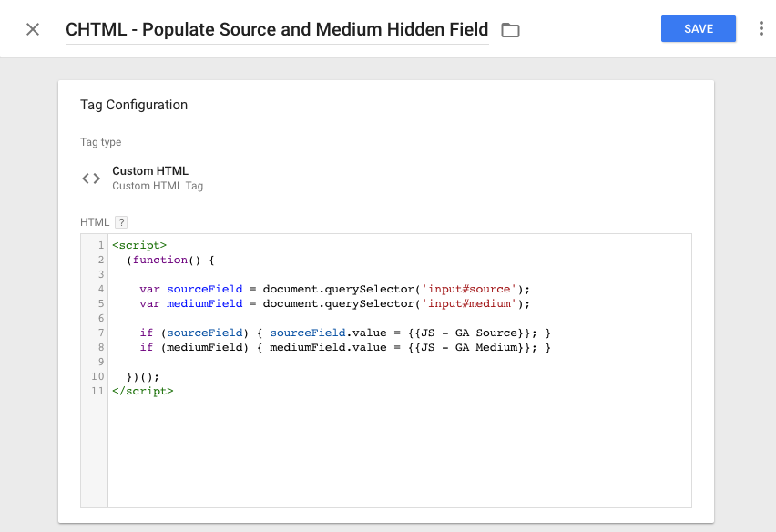776x532 pixels.
Task: Close the tag editor with the X icon
Action: tap(33, 29)
